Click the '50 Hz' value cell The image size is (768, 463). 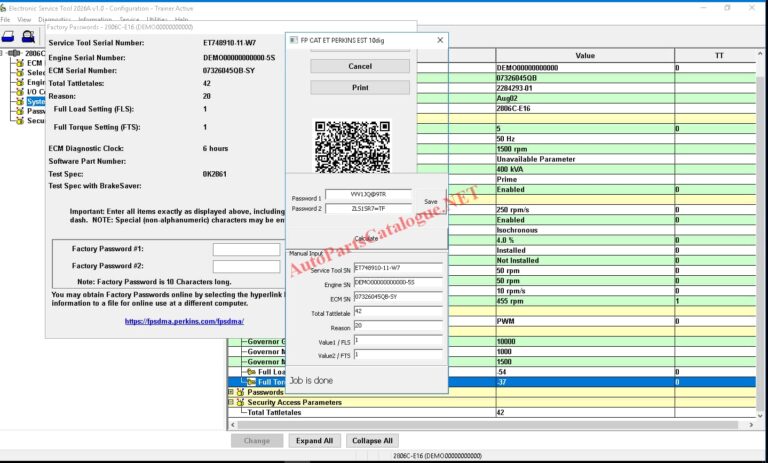pyautogui.click(x=585, y=139)
